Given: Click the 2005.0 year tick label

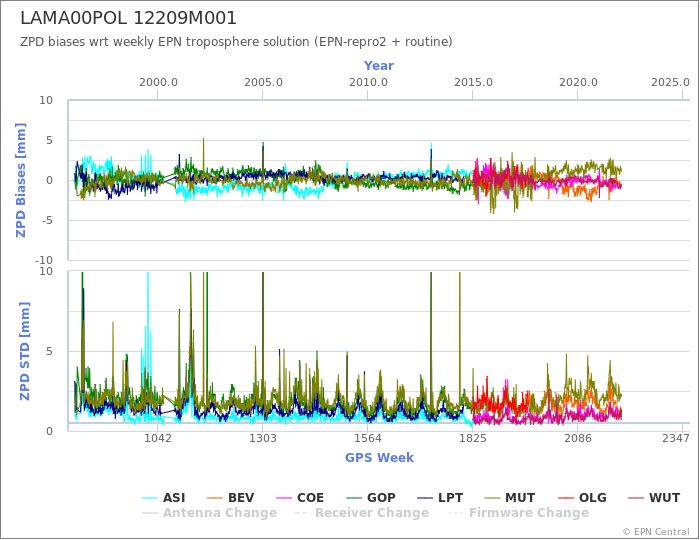Looking at the screenshot, I should click(263, 83).
